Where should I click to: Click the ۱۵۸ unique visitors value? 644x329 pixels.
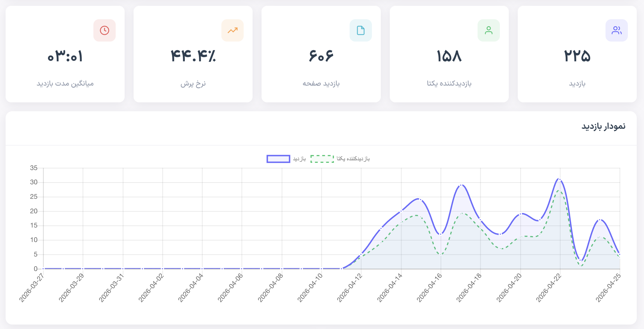pos(449,56)
